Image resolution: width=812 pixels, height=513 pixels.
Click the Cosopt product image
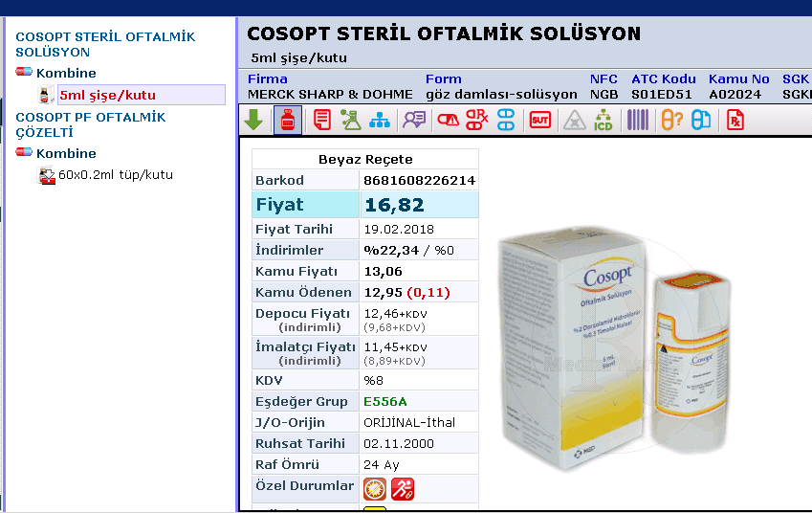pyautogui.click(x=615, y=347)
